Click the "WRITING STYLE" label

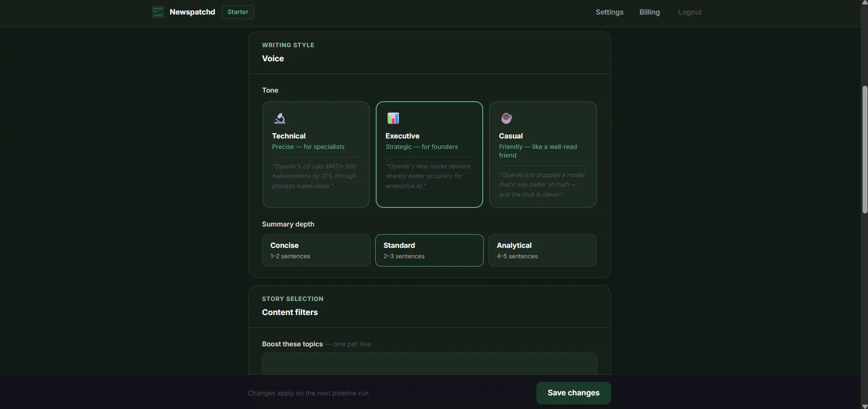coord(288,45)
